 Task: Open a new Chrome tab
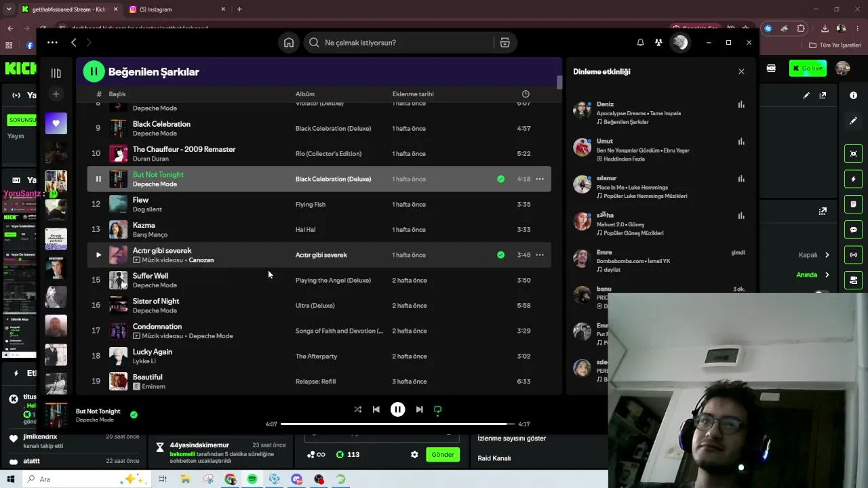click(239, 9)
